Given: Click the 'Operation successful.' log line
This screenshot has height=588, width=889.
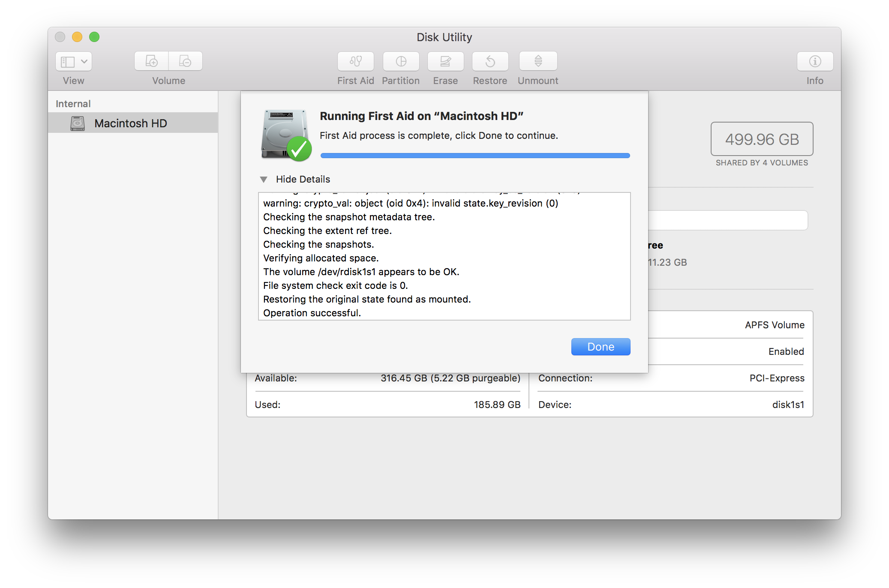Looking at the screenshot, I should [x=312, y=313].
